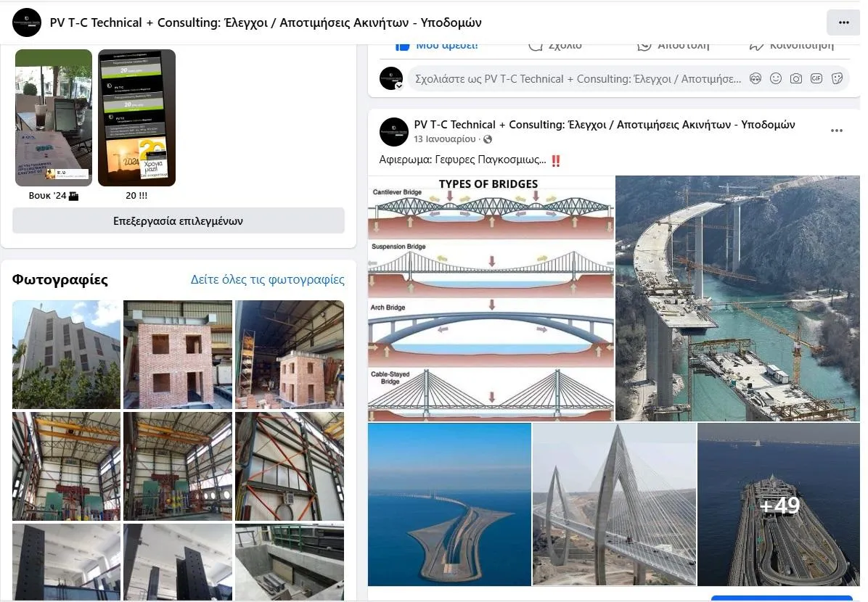Open the bridges post three-dots menu

pos(837,131)
